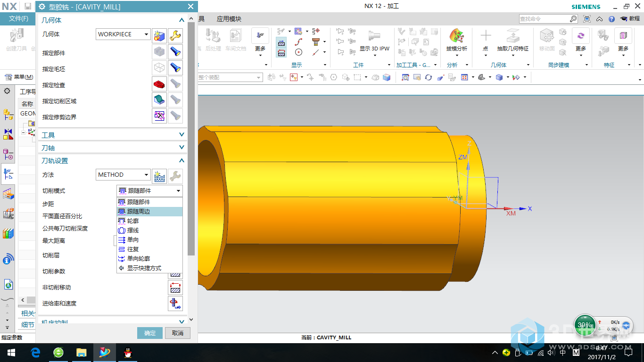Choose 摆线 from the cut mode list

tap(149, 230)
